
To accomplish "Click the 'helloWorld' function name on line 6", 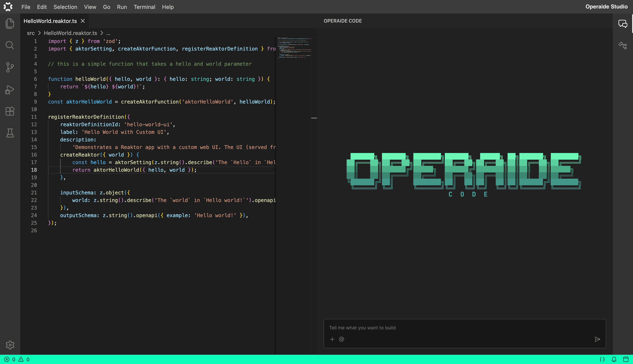I will click(x=90, y=79).
